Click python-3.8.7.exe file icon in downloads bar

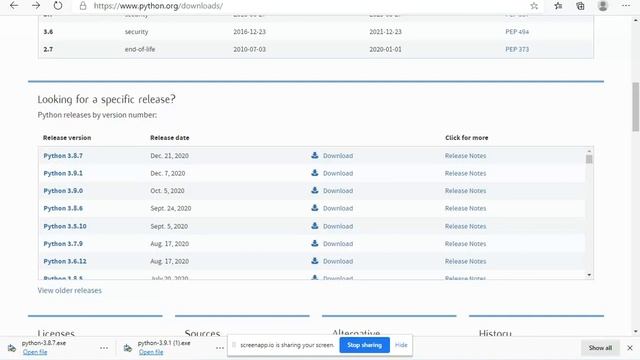tap(12, 348)
